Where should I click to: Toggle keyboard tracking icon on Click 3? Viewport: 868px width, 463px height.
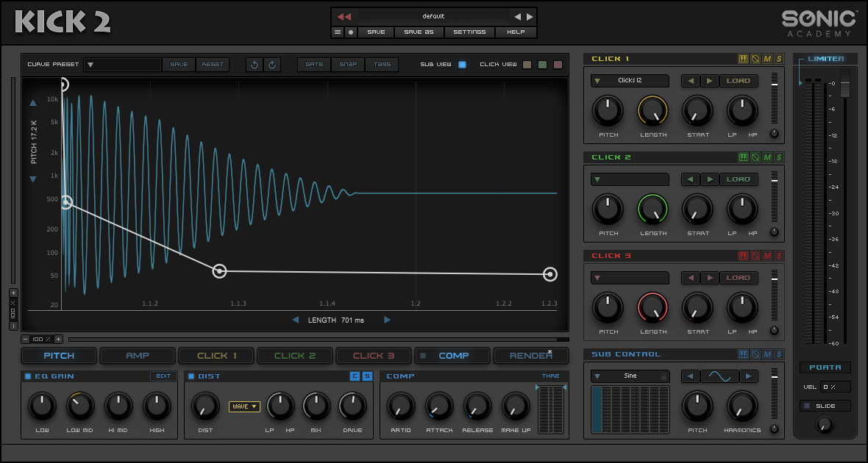[x=743, y=256]
